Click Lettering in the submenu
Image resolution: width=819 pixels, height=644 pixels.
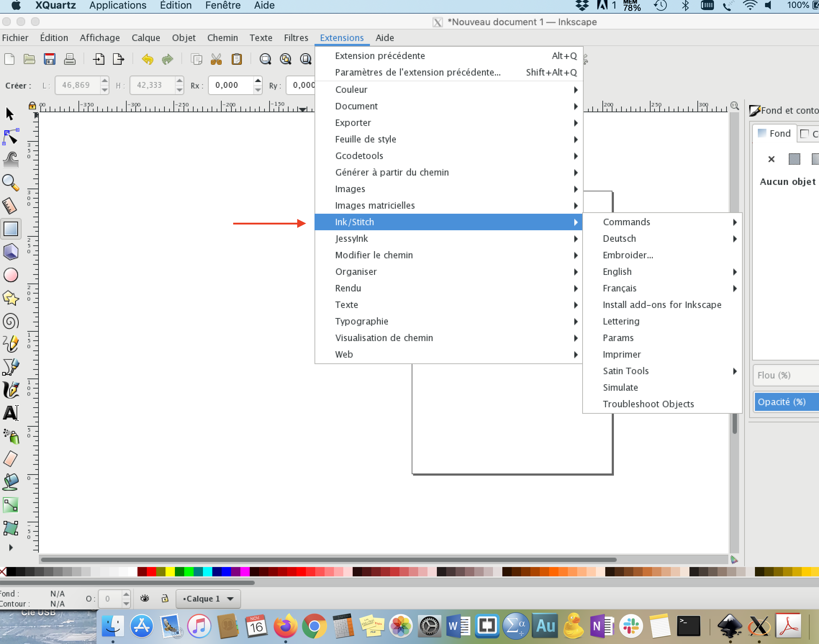tap(662, 322)
